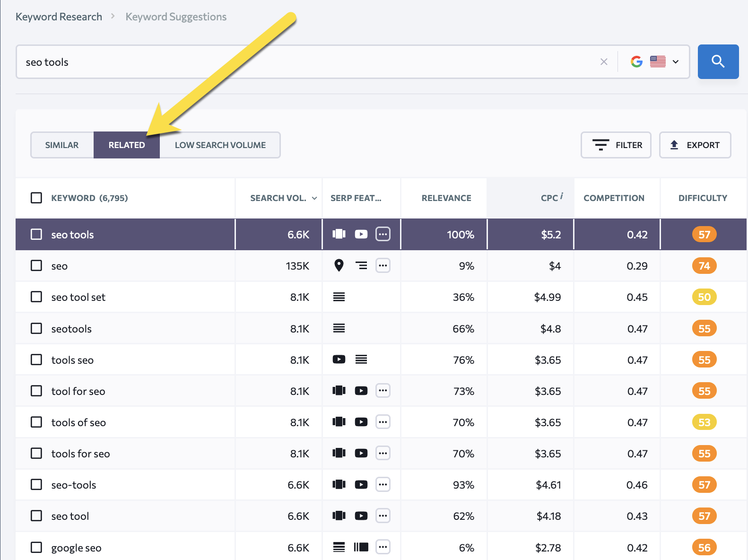This screenshot has width=748, height=560.
Task: Click the Export button
Action: (x=695, y=145)
